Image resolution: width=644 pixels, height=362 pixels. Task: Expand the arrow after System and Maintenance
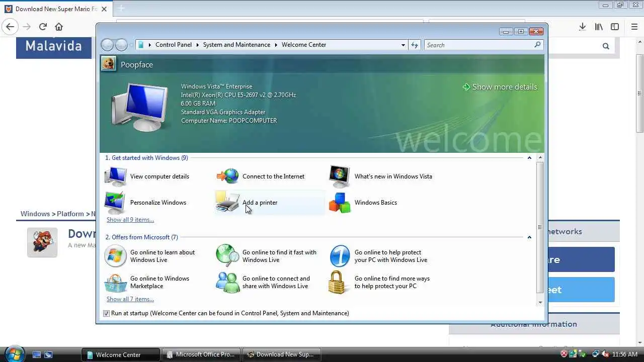point(276,45)
